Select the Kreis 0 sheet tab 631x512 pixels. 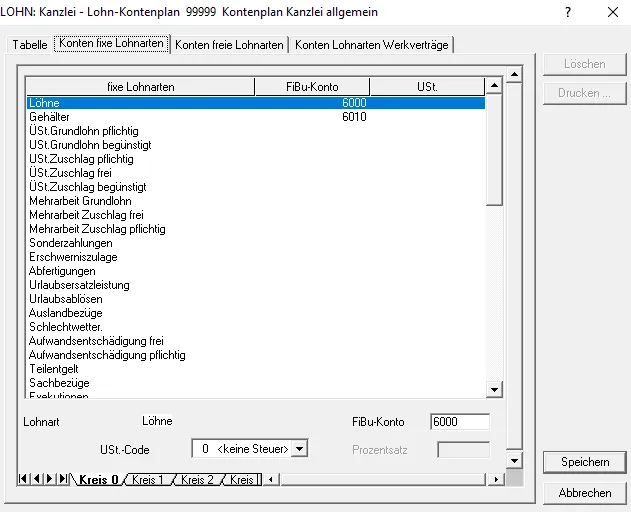99,479
